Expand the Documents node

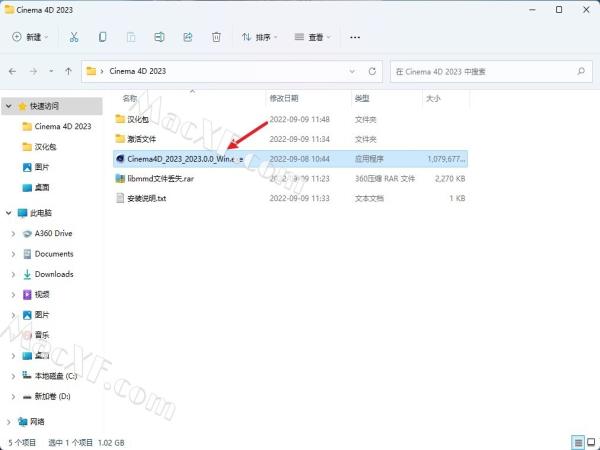pos(13,254)
